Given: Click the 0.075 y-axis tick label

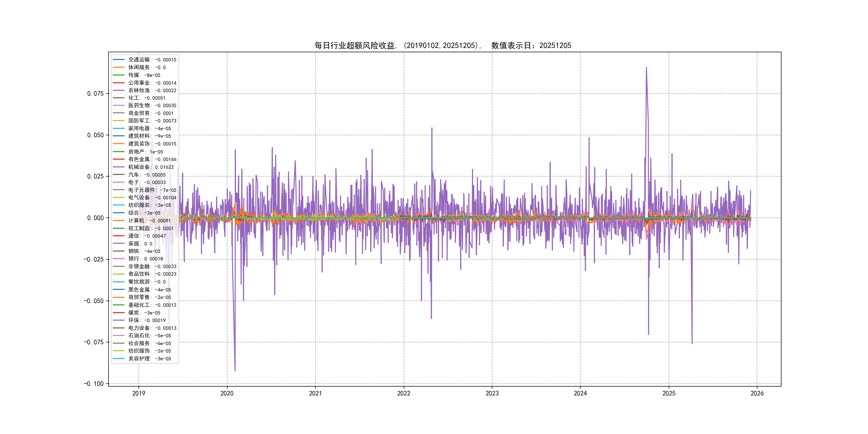Looking at the screenshot, I should point(95,94).
